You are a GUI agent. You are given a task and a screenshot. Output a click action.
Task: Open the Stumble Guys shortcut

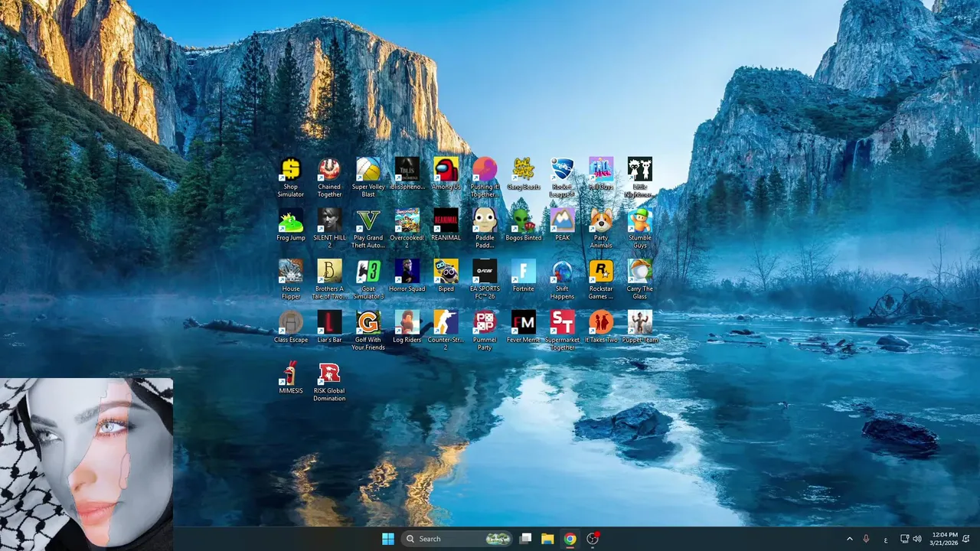(639, 228)
